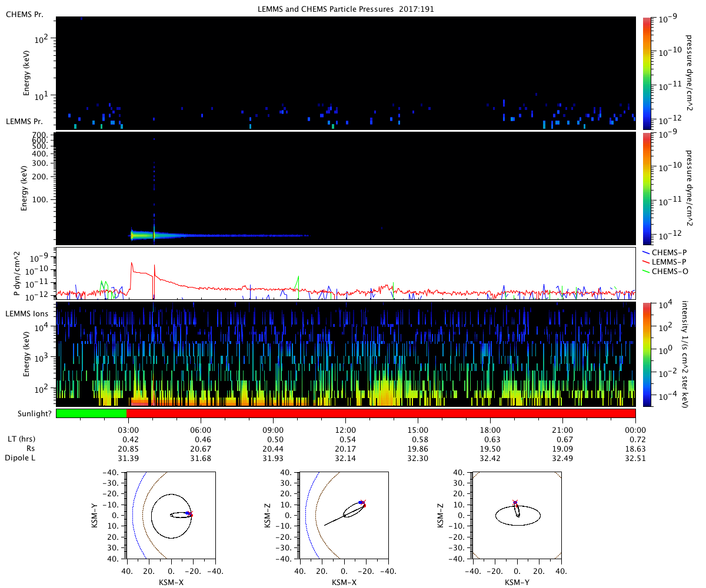Click the 12:00 time axis tick label

point(345,430)
